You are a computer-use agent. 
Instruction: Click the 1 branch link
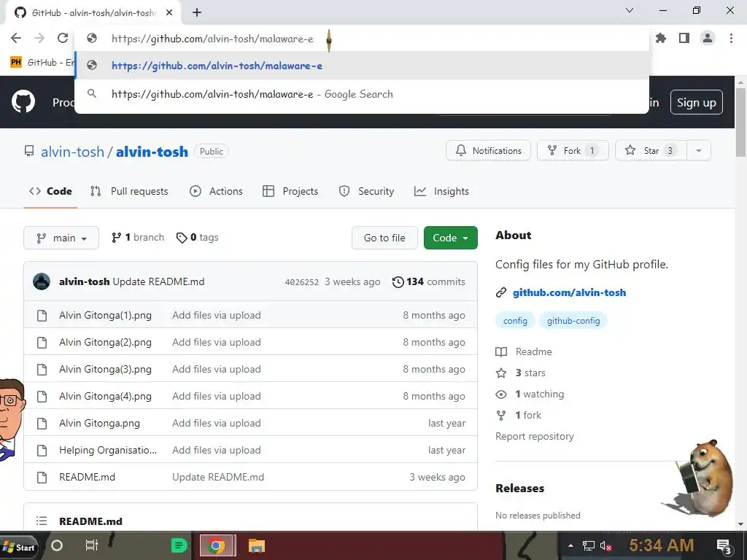pyautogui.click(x=138, y=238)
